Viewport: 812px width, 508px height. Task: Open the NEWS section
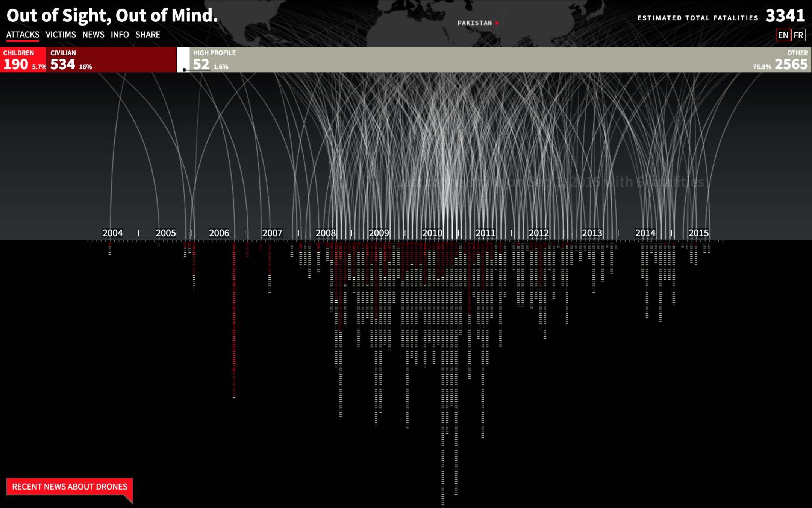93,35
